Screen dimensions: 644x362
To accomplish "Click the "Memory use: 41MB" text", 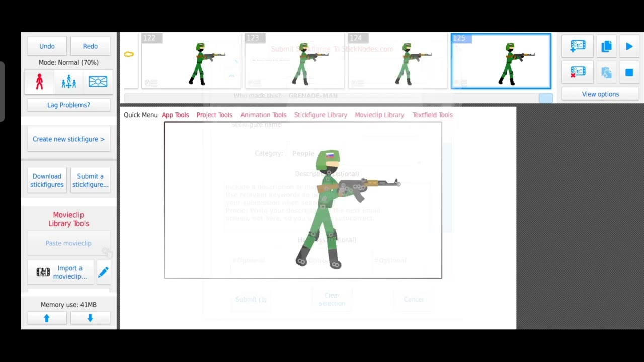I will (x=68, y=305).
